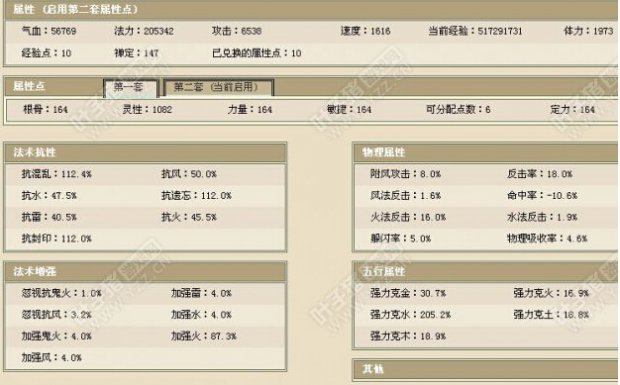Screen dimensions: 620x385
Task: Click the 禅定: 147 entry
Action: 136,53
